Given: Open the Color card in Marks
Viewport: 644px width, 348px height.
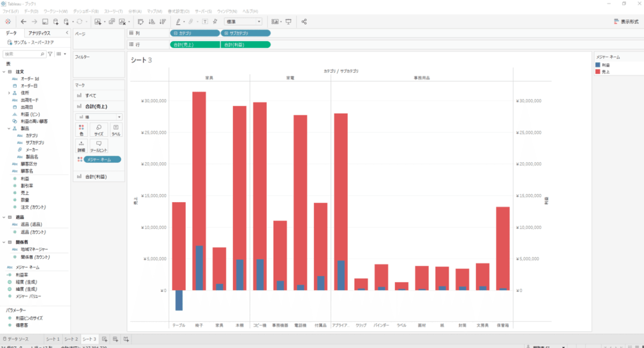Looking at the screenshot, I should click(x=81, y=129).
